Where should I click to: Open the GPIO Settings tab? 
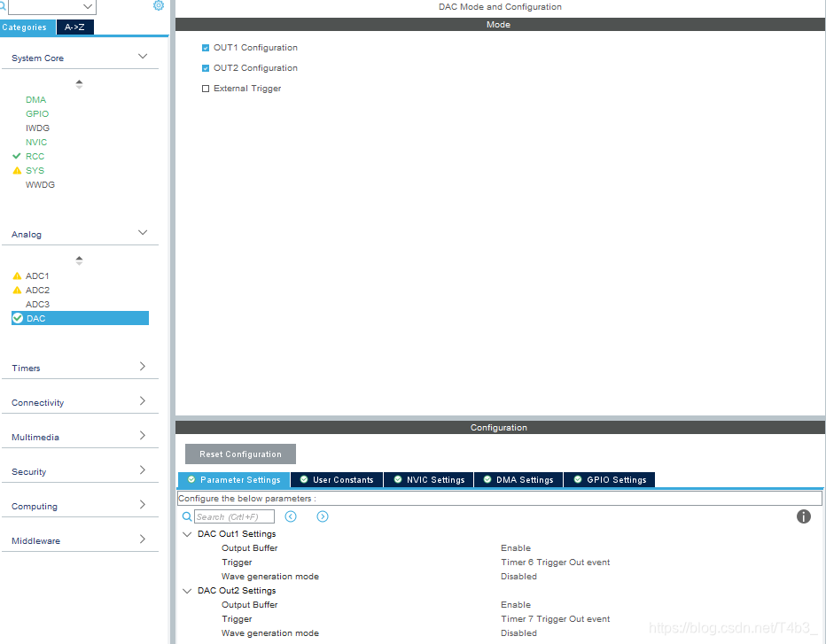tap(609, 480)
